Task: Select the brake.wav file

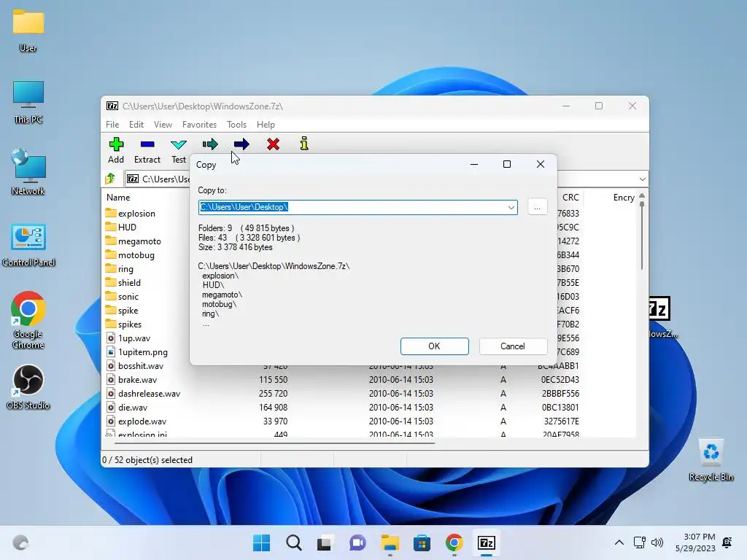Action: (131, 379)
